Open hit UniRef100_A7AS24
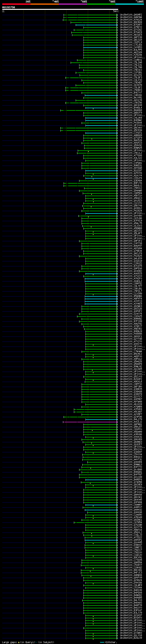The width and height of the screenshot is (146, 644). [131, 20]
